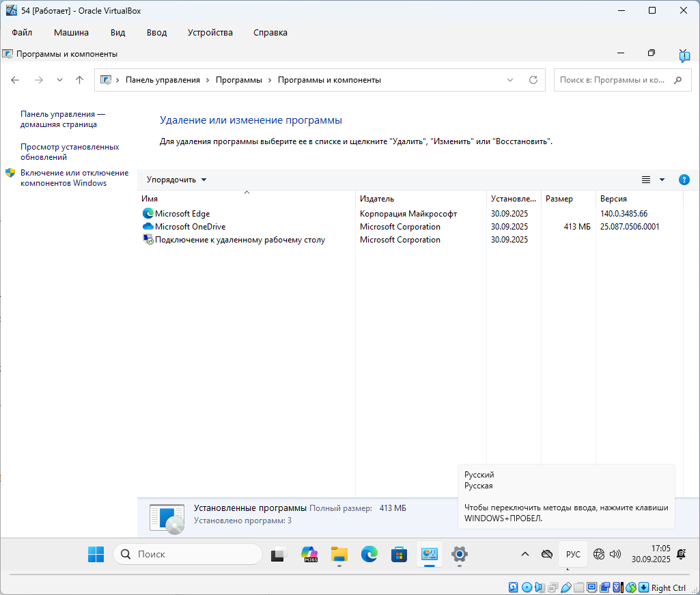
Task: Click the Windows Start button
Action: [x=96, y=555]
